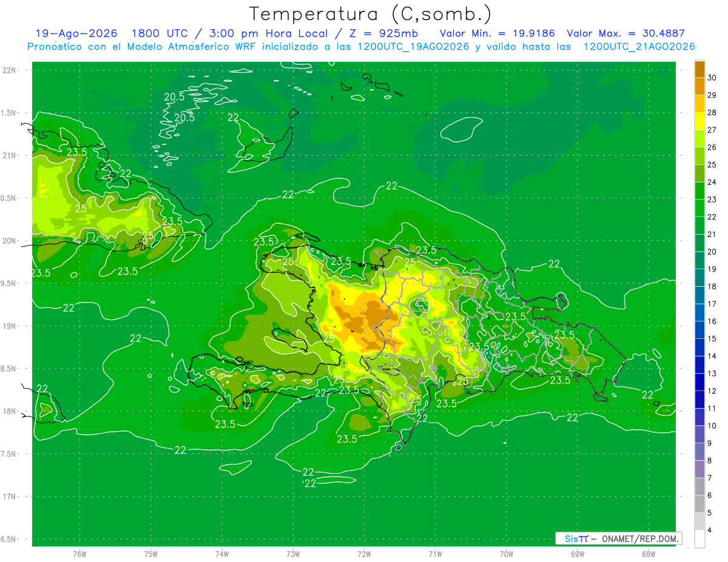
Task: Select valid-until time '1200UTC_21AGO2026'
Action: click(639, 47)
